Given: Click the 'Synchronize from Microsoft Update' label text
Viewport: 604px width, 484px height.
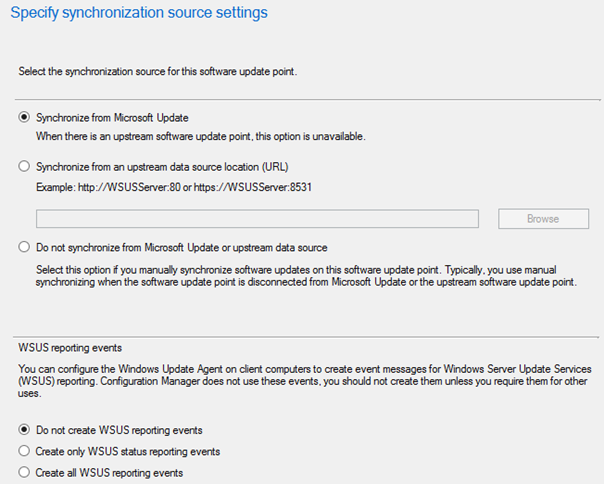Looking at the screenshot, I should [x=112, y=118].
